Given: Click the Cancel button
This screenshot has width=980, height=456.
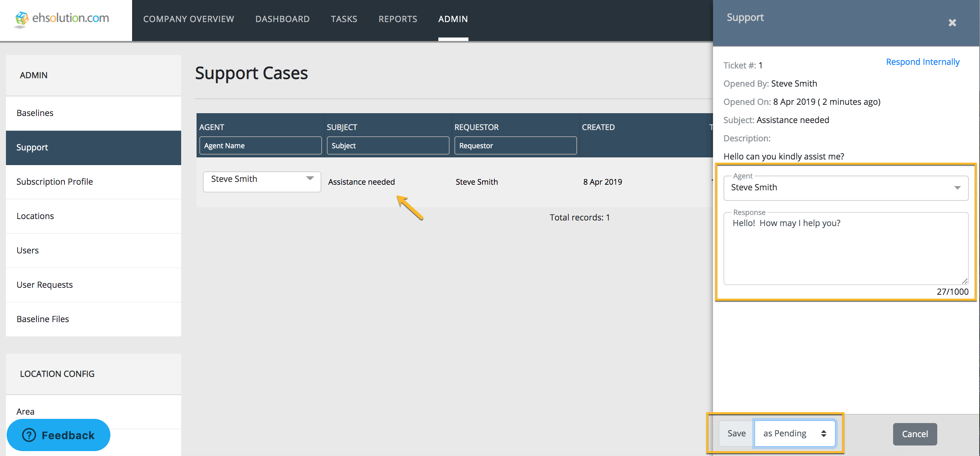Looking at the screenshot, I should (x=914, y=434).
